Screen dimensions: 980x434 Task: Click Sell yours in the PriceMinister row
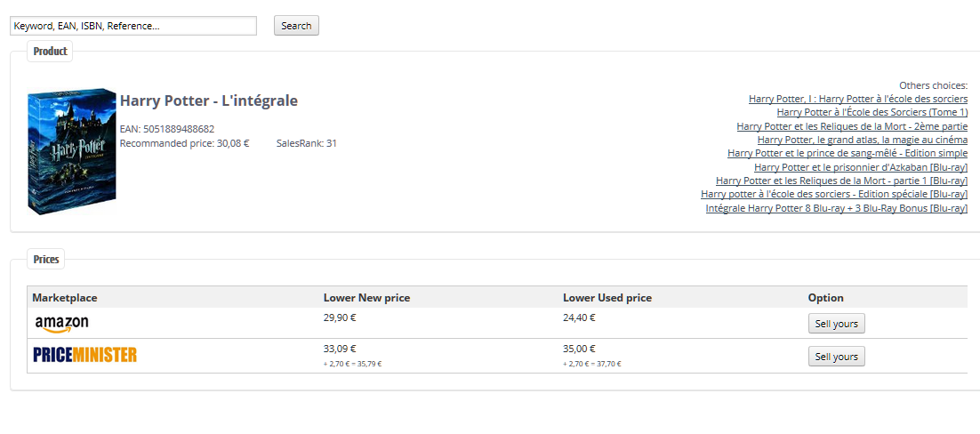coord(836,357)
